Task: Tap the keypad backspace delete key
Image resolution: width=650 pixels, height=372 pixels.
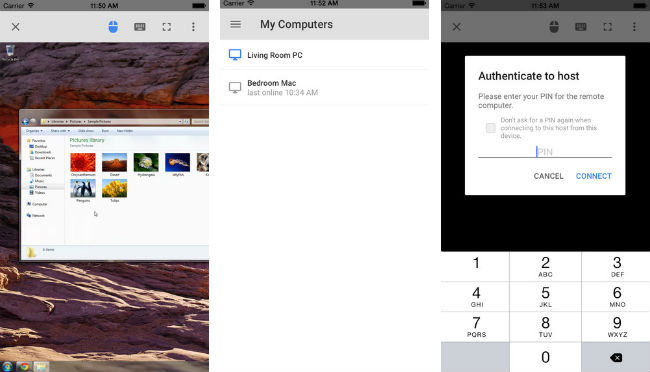Action: pos(616,357)
